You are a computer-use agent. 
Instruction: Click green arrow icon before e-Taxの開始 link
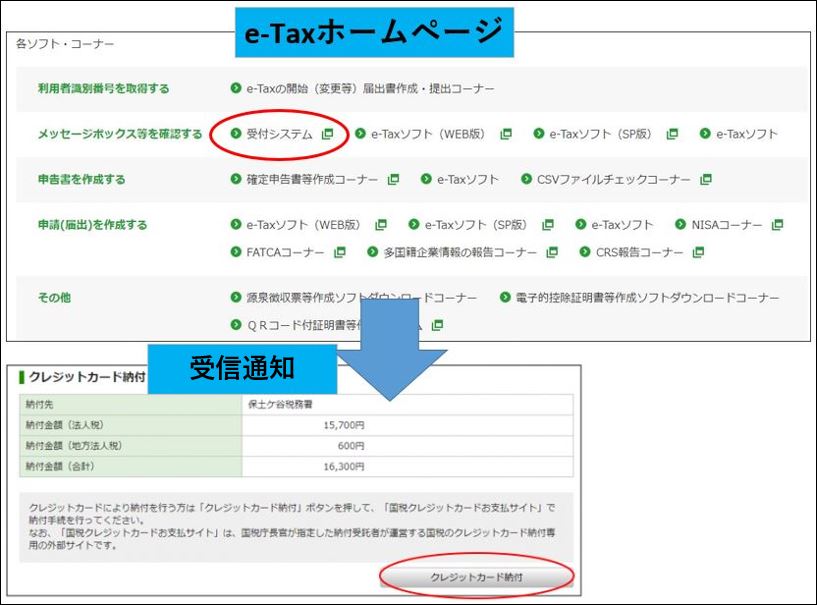click(x=236, y=88)
